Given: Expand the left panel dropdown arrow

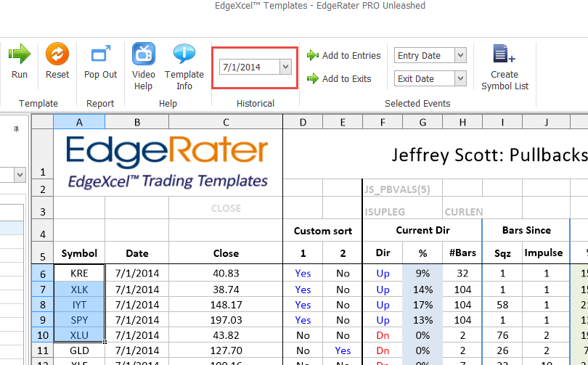Looking at the screenshot, I should (x=20, y=175).
